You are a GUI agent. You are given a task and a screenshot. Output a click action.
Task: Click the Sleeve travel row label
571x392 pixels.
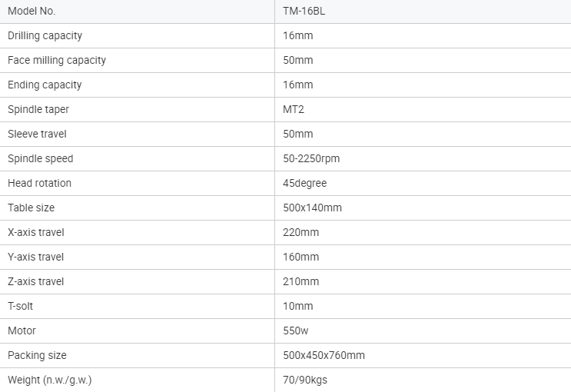37,134
